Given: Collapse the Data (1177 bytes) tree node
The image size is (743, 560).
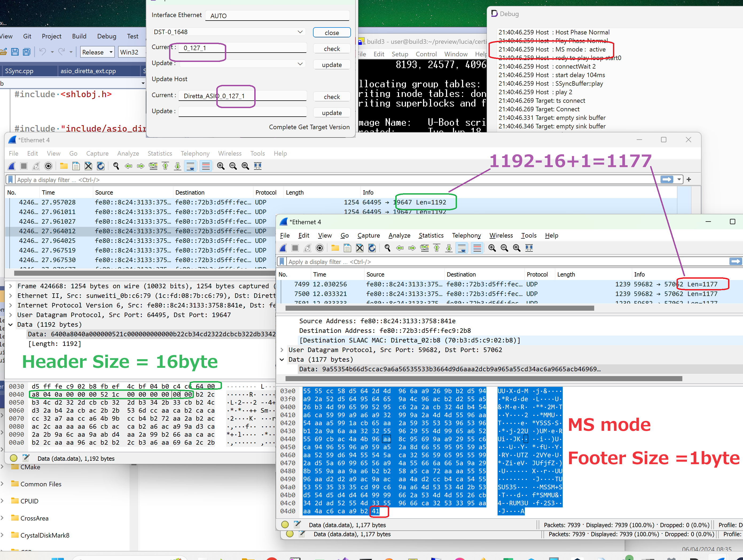Looking at the screenshot, I should pyautogui.click(x=282, y=360).
